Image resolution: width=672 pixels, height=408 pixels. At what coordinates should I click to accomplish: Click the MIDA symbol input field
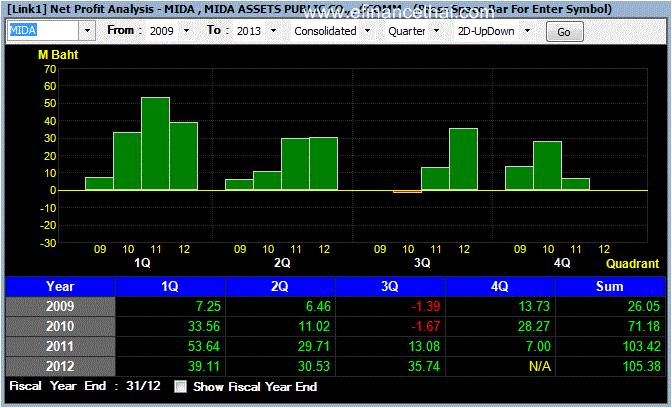pos(43,31)
